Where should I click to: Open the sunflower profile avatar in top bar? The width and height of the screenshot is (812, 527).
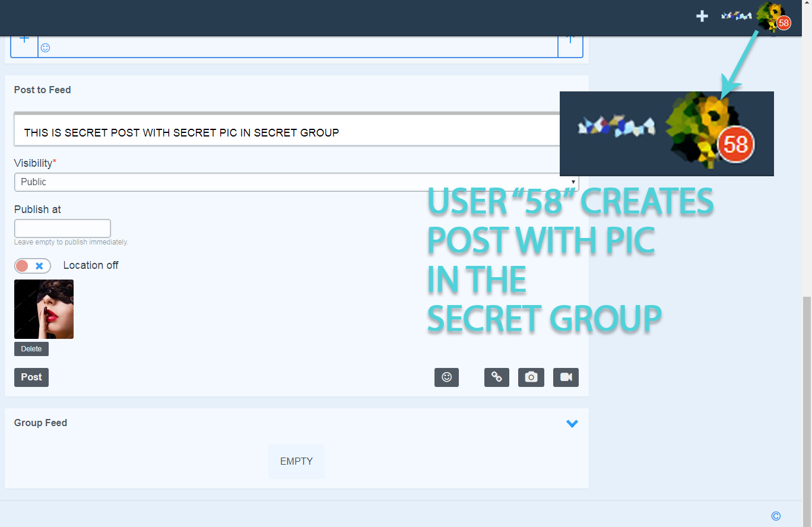click(770, 16)
